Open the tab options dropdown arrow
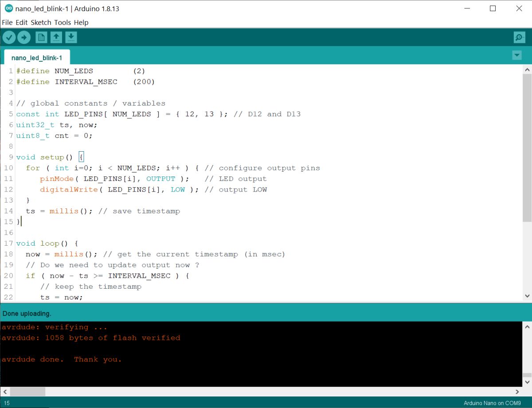 pos(517,55)
